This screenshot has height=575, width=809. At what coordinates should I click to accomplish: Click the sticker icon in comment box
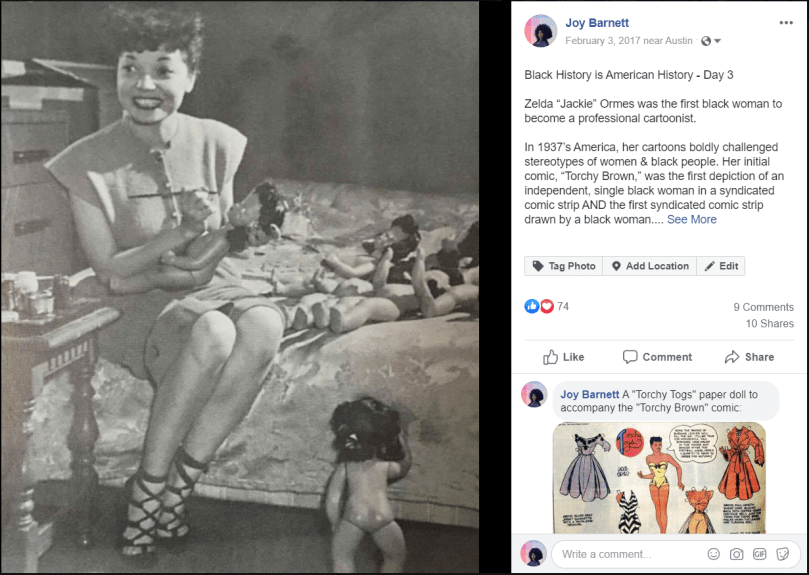coord(782,554)
